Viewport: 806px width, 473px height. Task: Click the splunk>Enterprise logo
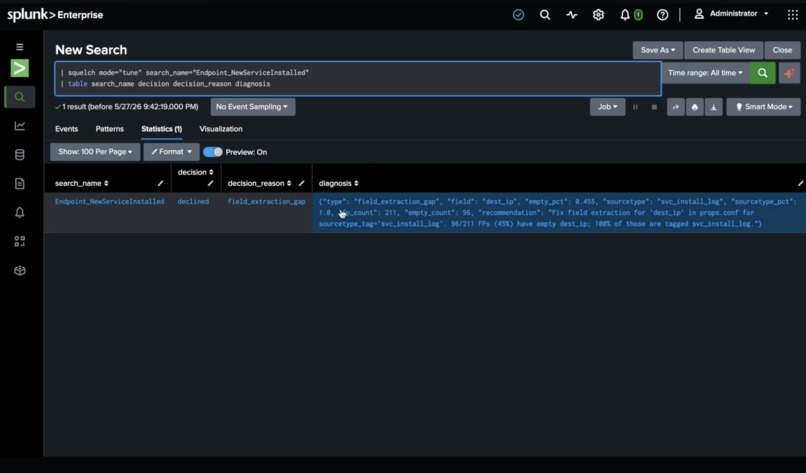tap(55, 15)
